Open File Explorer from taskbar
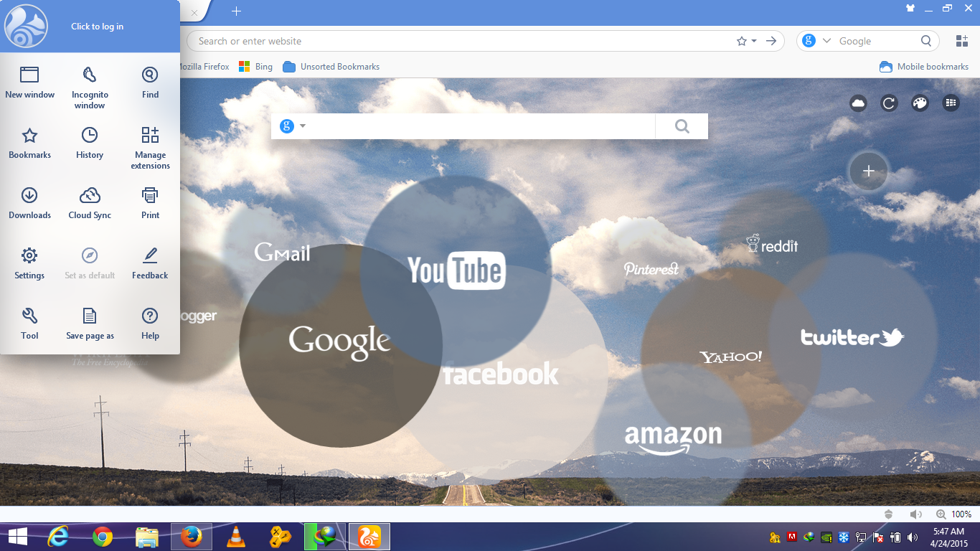 (x=147, y=537)
